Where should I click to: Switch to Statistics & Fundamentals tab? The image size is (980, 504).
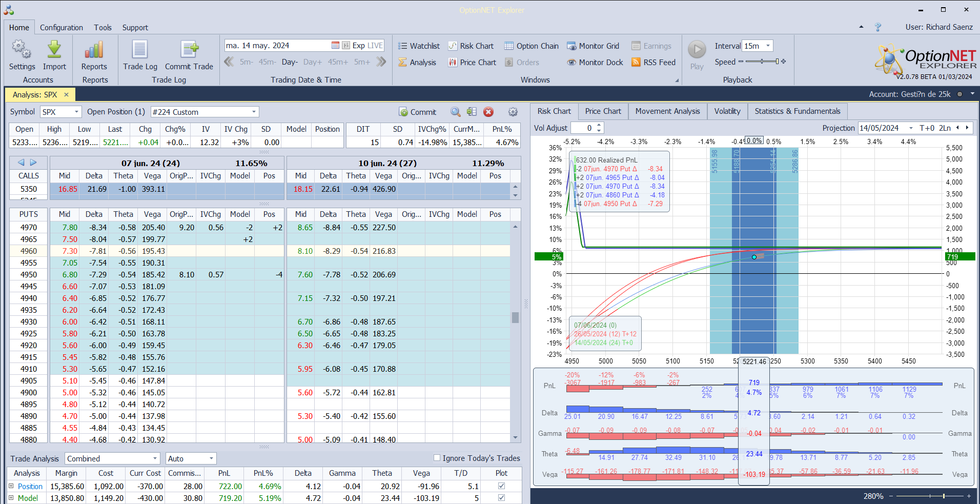(x=798, y=111)
